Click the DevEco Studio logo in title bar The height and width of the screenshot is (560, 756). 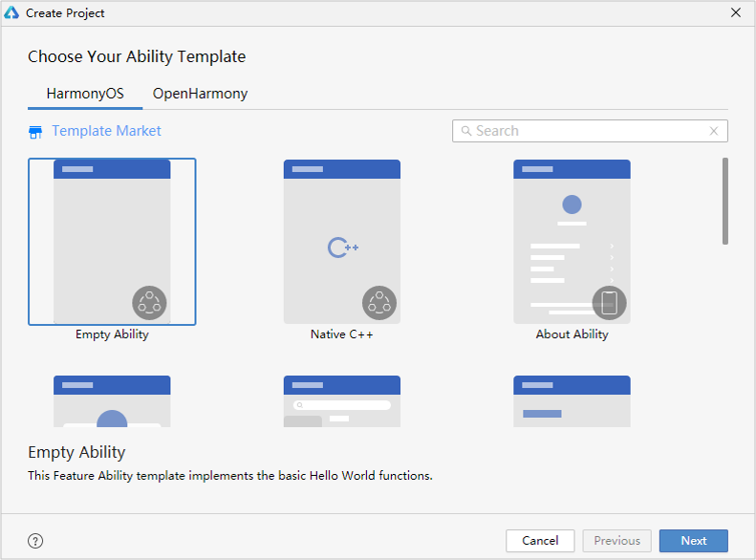(x=12, y=13)
